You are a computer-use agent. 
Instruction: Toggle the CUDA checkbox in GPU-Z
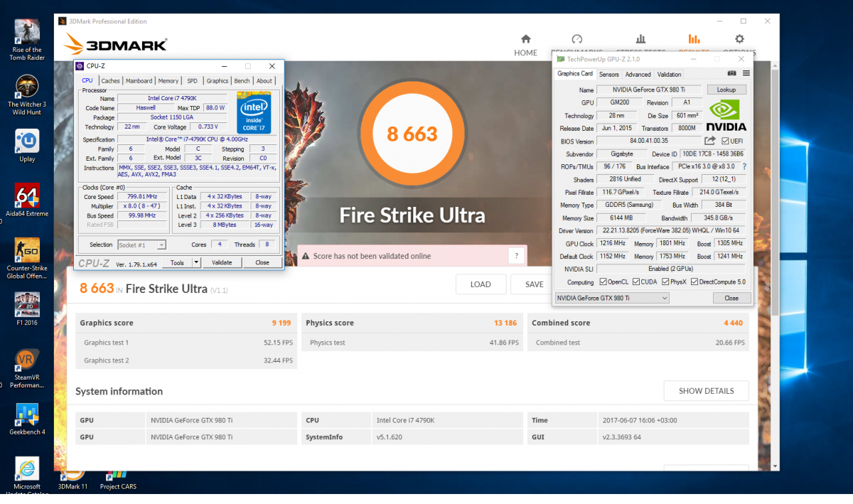pyautogui.click(x=636, y=282)
